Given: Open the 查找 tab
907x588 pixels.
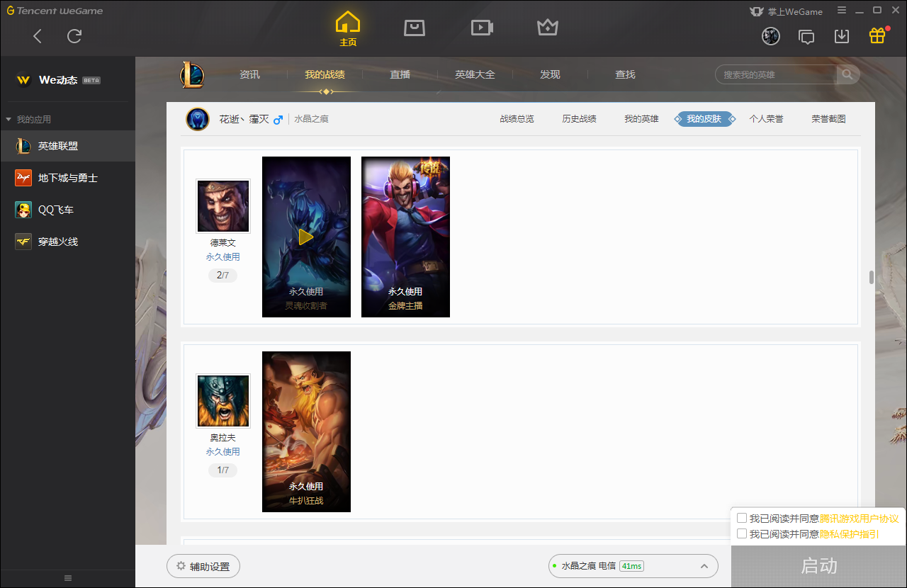Looking at the screenshot, I should coord(625,74).
